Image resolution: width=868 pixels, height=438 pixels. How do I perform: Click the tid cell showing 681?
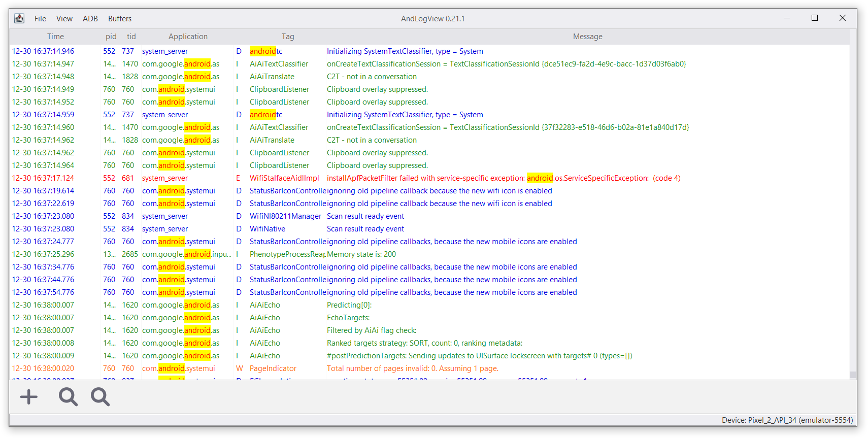point(128,178)
